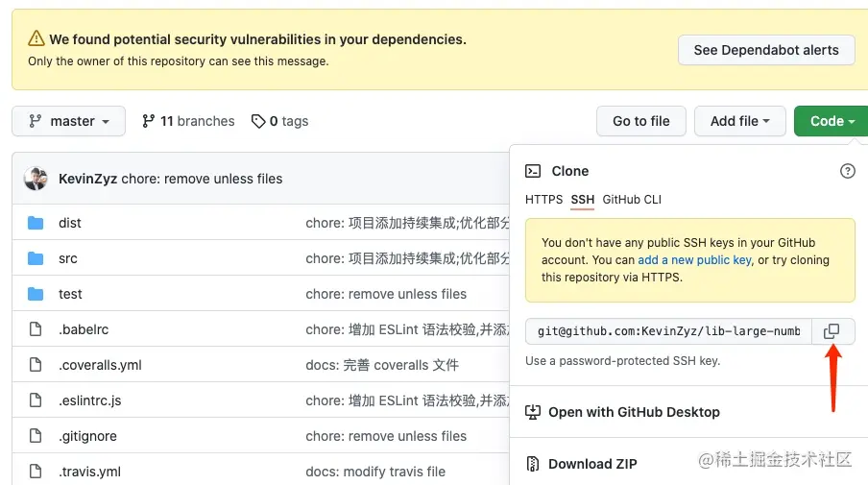
Task: Click the dist folder icon
Action: point(36,223)
